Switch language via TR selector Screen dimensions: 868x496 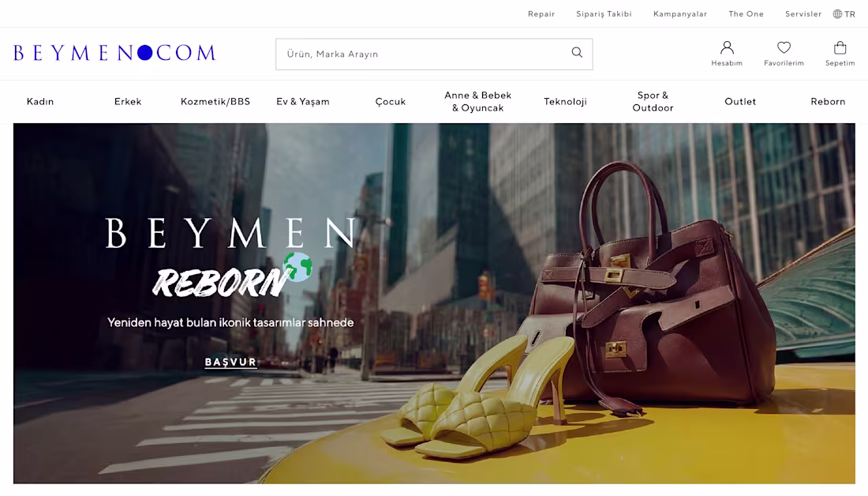[850, 14]
